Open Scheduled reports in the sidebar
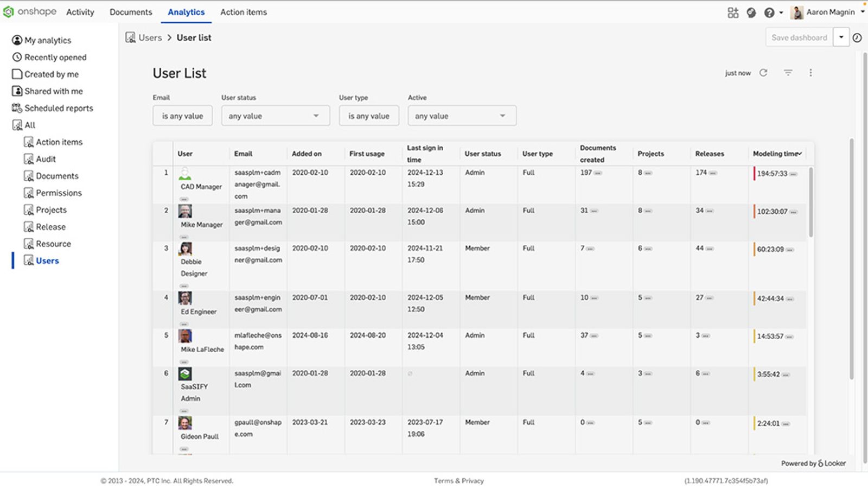 coord(58,108)
